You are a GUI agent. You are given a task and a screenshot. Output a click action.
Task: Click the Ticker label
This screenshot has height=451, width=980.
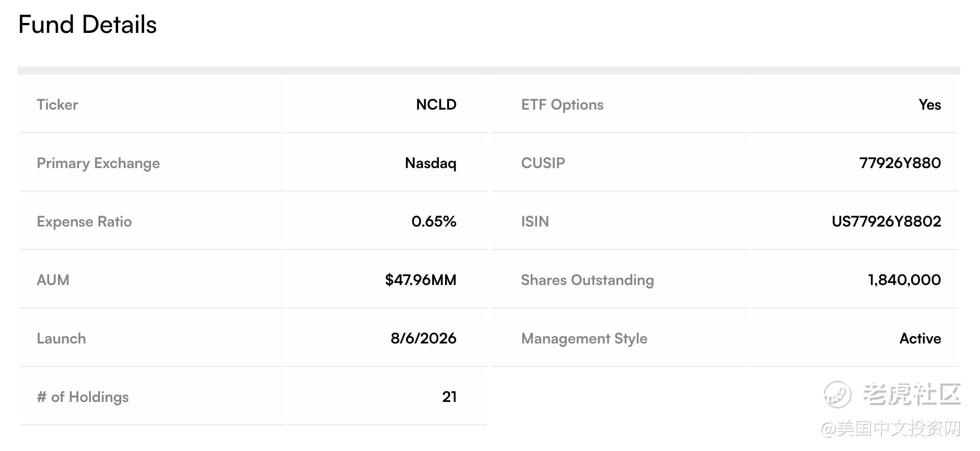57,104
